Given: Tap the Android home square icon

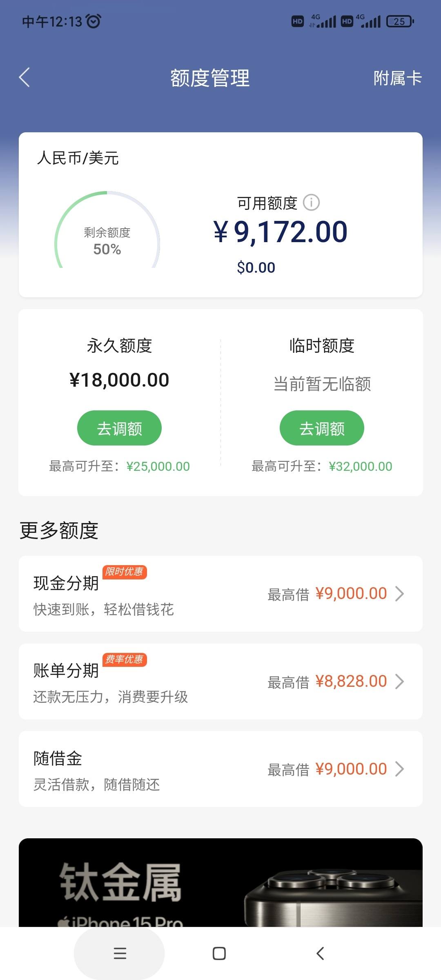Looking at the screenshot, I should coord(219,953).
